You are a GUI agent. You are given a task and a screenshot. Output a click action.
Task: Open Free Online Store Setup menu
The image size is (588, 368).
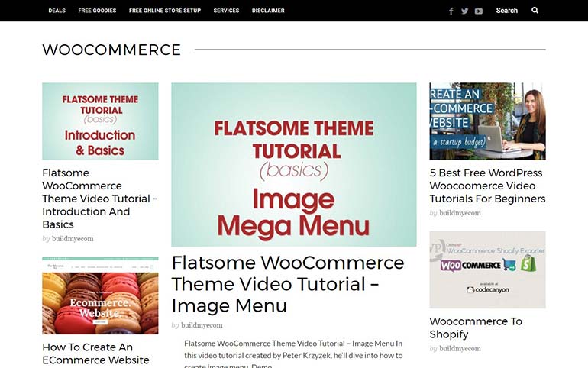tap(165, 11)
